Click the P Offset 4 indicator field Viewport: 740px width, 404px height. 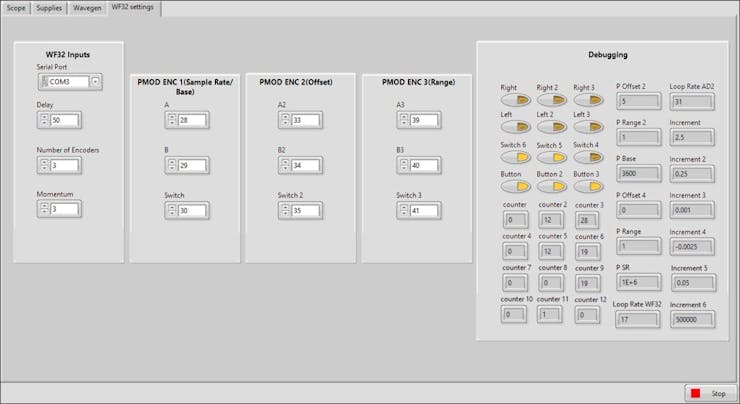639,210
